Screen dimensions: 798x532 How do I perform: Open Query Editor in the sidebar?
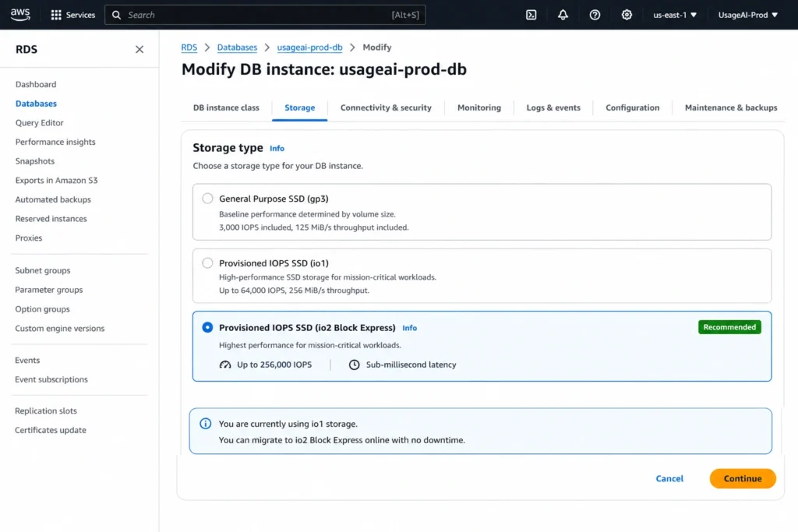[39, 122]
